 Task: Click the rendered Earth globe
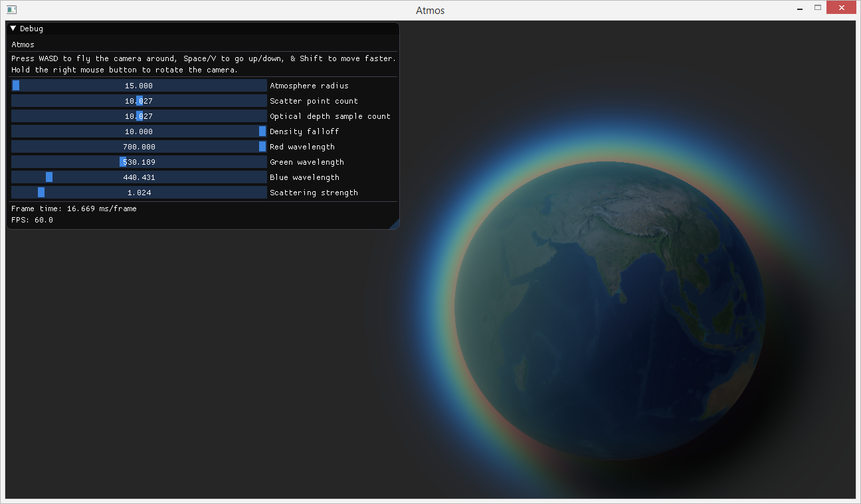click(x=609, y=311)
